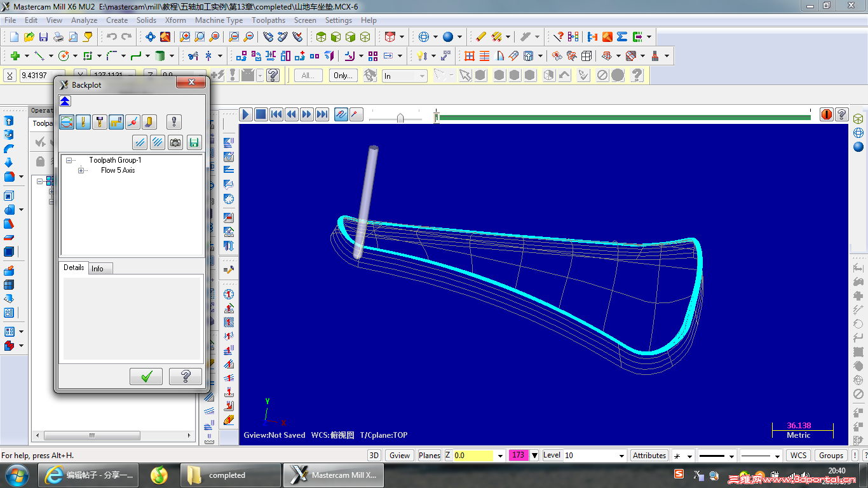Select the Zoom Window magnifier icon
868x488 pixels.
coord(185,37)
